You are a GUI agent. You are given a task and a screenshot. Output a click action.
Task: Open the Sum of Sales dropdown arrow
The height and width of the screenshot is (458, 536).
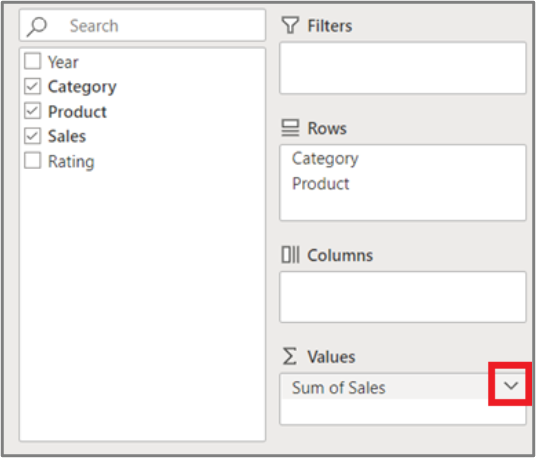[x=511, y=386]
